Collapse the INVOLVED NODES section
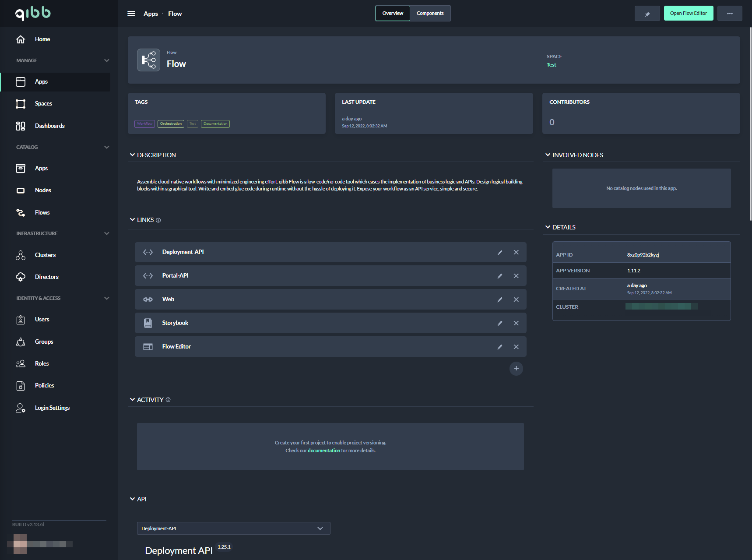 click(548, 155)
